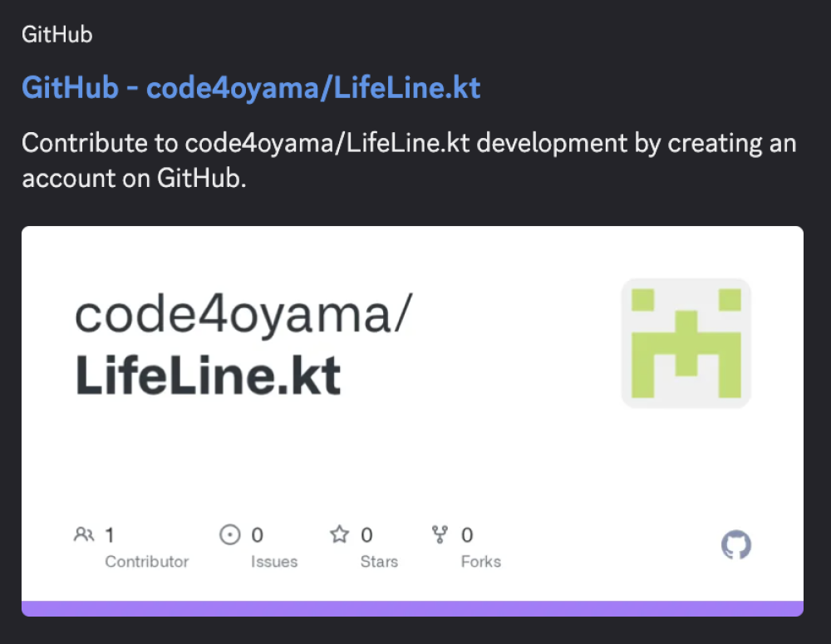The image size is (831, 644).
Task: Click the Forks branch icon
Action: [440, 535]
